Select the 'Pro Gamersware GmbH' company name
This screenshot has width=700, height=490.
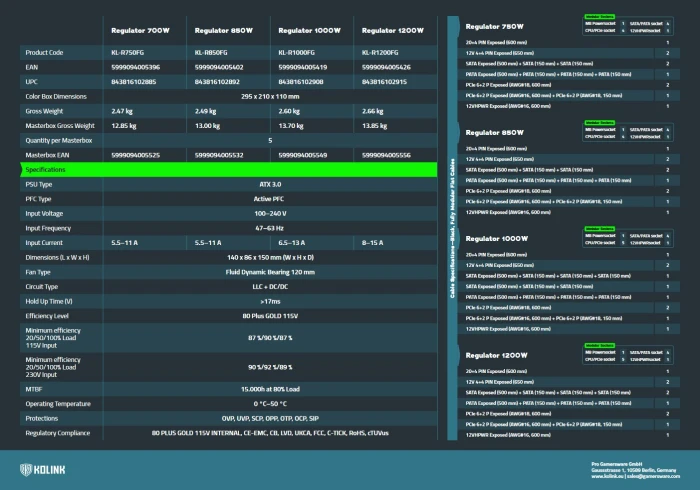click(x=617, y=464)
